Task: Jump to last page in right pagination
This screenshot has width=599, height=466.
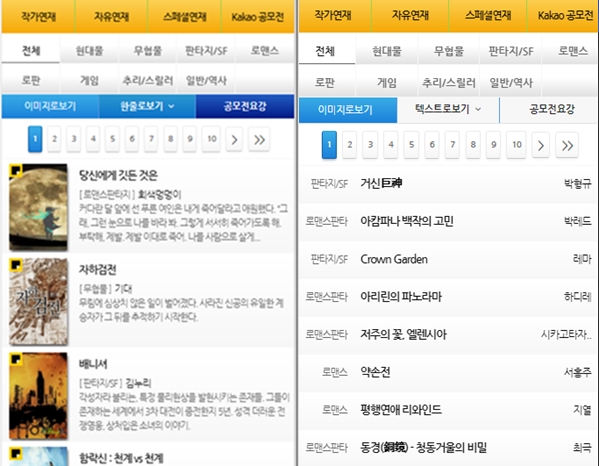Action: (567, 145)
